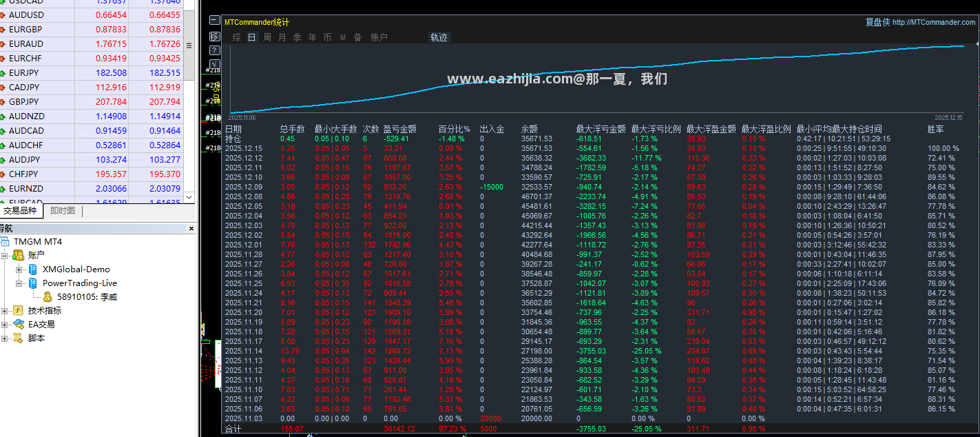The width and height of the screenshot is (980, 437).
Task: Select the EURCHF symbol row
Action: 92,59
